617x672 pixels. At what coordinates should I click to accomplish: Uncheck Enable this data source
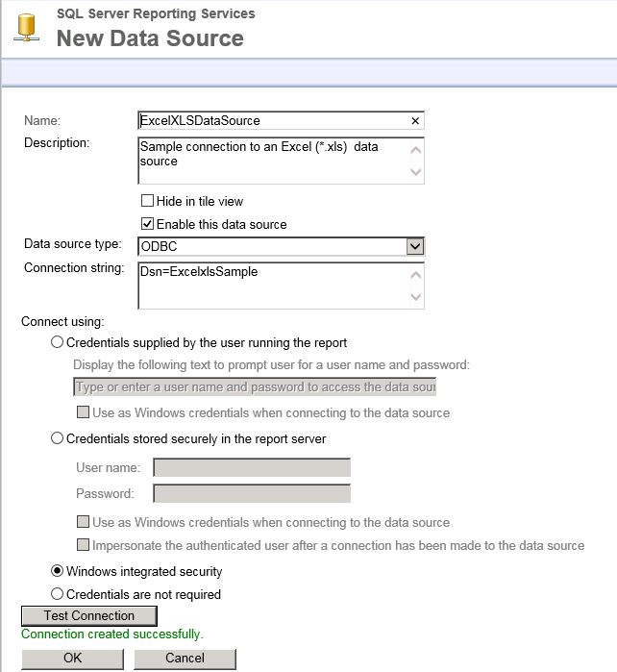pos(148,224)
